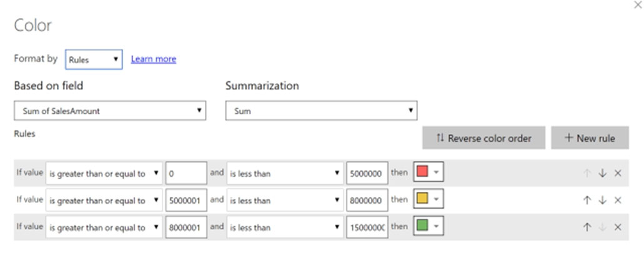Follow the Learn more link
The height and width of the screenshot is (258, 644).
(x=153, y=59)
